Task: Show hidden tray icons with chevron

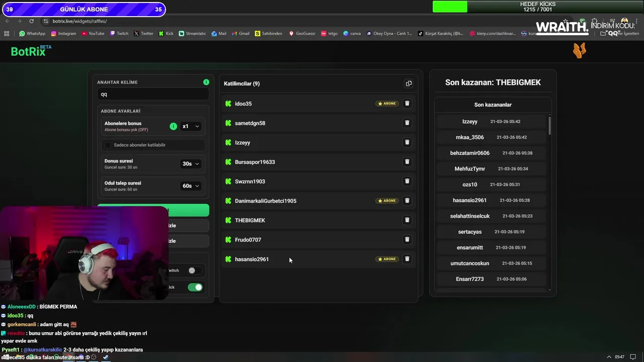Action: click(x=609, y=357)
